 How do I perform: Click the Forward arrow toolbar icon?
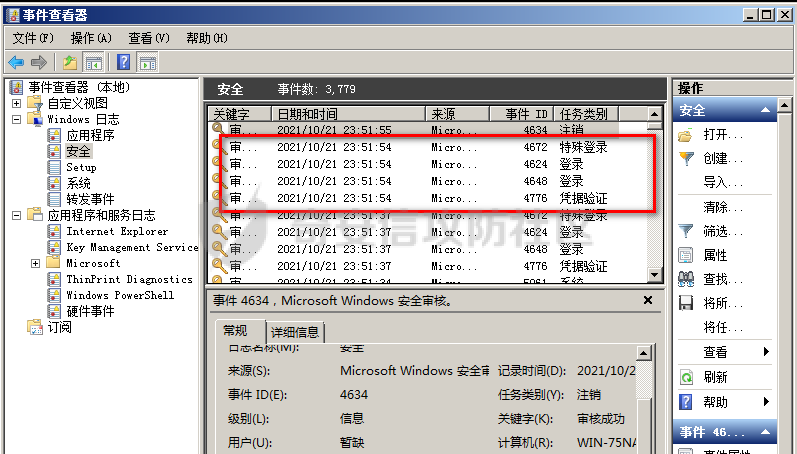pos(39,63)
